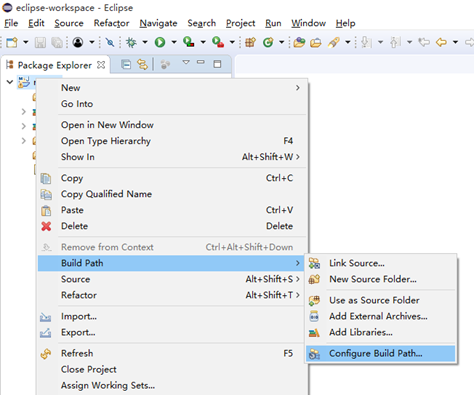Select the Package Explorer tab
Screen dimensions: 474x395
pos(55,65)
